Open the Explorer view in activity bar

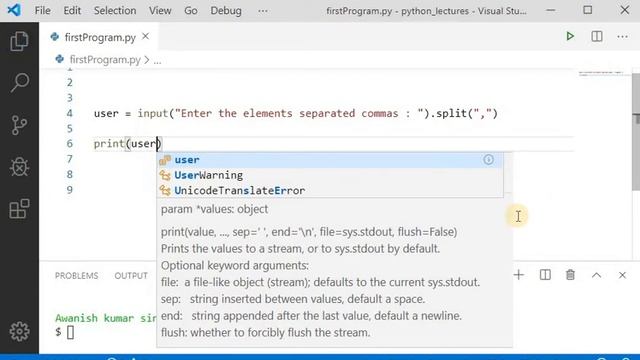(x=19, y=41)
